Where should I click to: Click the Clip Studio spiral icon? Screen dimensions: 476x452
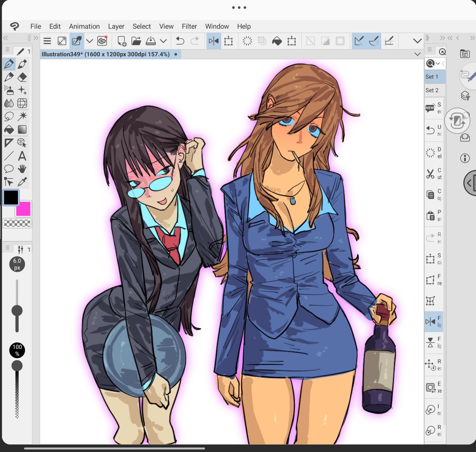(x=102, y=41)
